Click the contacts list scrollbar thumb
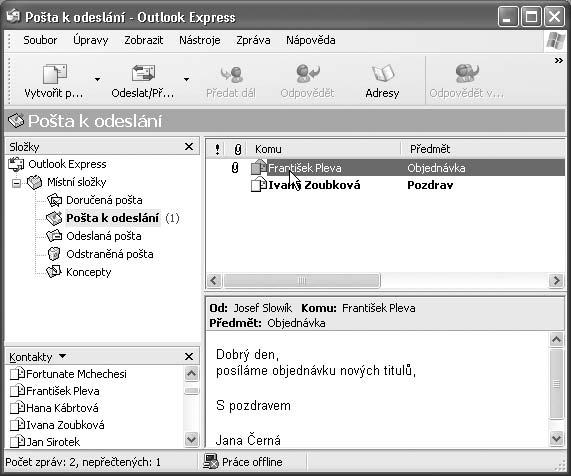571x476 pixels. point(192,391)
